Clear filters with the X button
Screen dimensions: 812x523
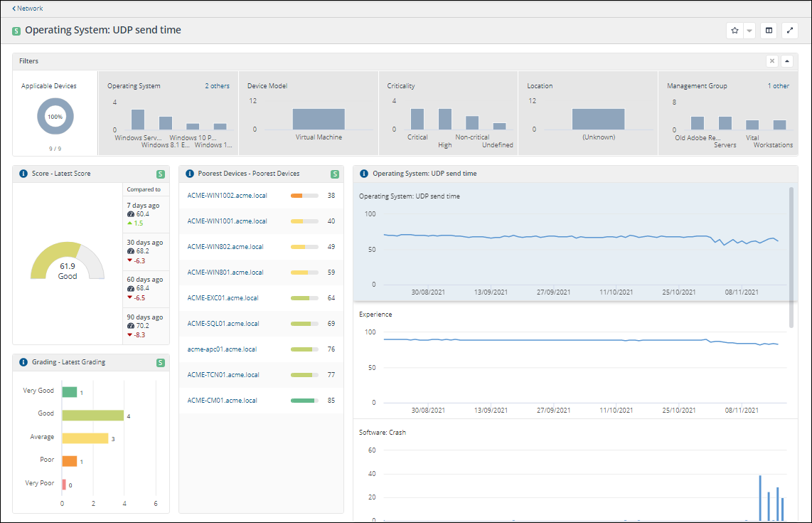772,61
